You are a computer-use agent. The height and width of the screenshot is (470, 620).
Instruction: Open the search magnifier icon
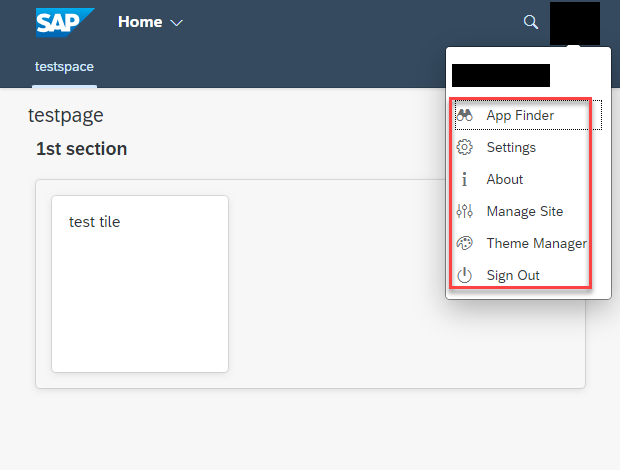(531, 22)
